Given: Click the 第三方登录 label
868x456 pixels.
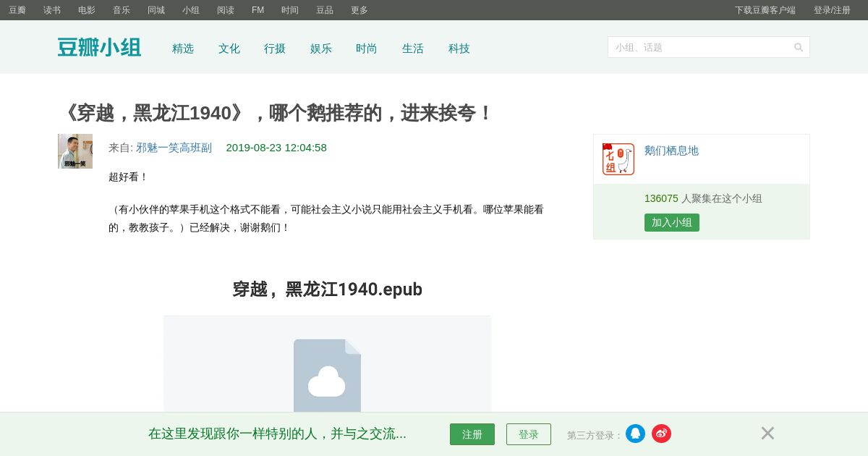Looking at the screenshot, I should (595, 435).
